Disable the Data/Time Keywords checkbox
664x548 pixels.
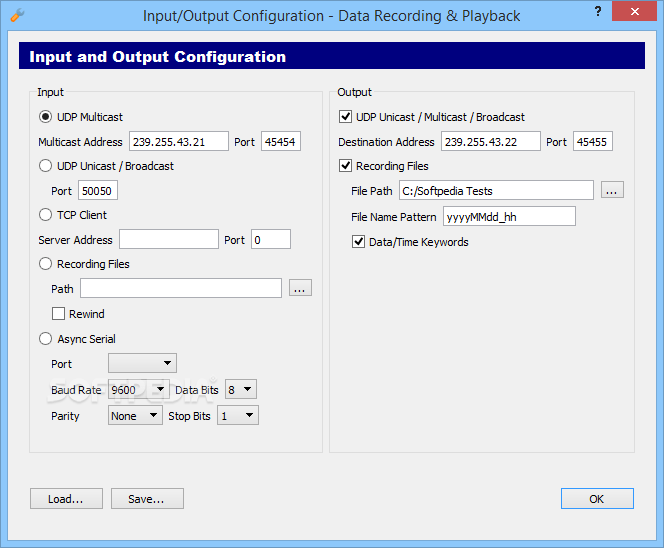[x=359, y=242]
